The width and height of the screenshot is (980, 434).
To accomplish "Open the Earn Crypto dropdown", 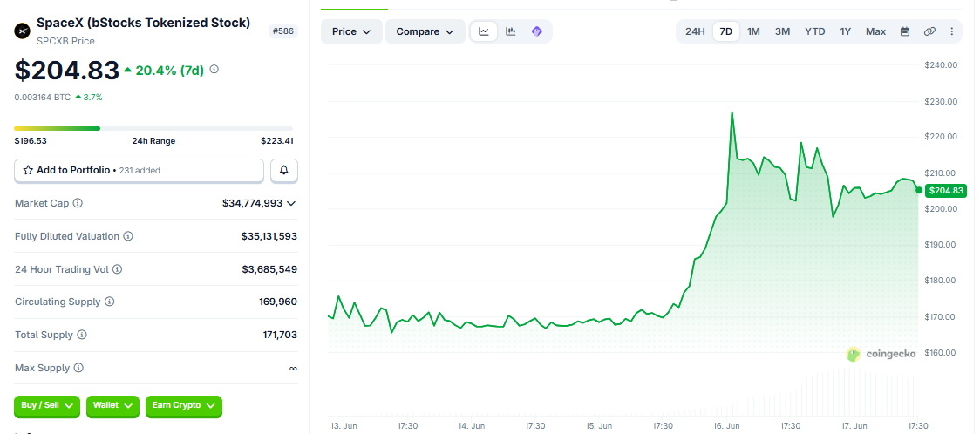I will 184,406.
